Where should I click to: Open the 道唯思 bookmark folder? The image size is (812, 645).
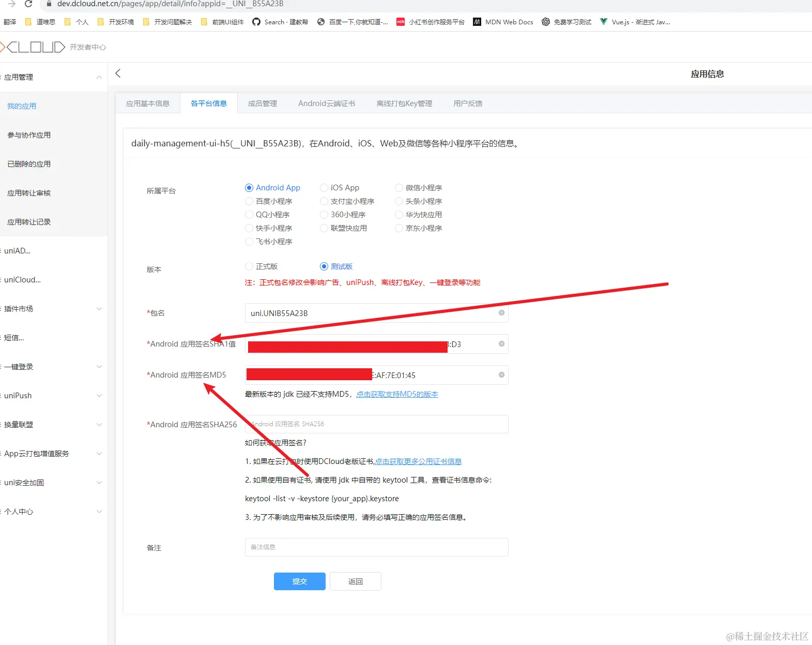(x=40, y=22)
